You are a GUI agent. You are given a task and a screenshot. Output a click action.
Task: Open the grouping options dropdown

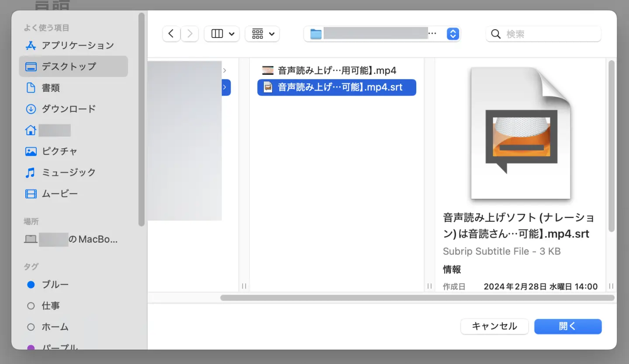pos(262,34)
